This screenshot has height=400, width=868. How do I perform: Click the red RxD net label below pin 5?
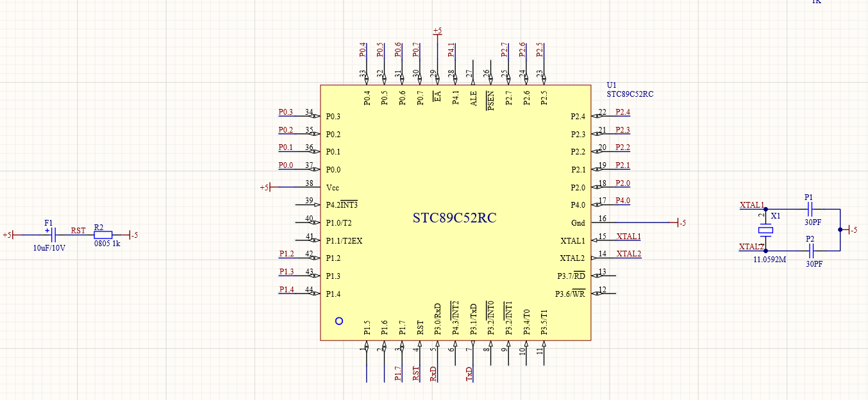[x=433, y=374]
